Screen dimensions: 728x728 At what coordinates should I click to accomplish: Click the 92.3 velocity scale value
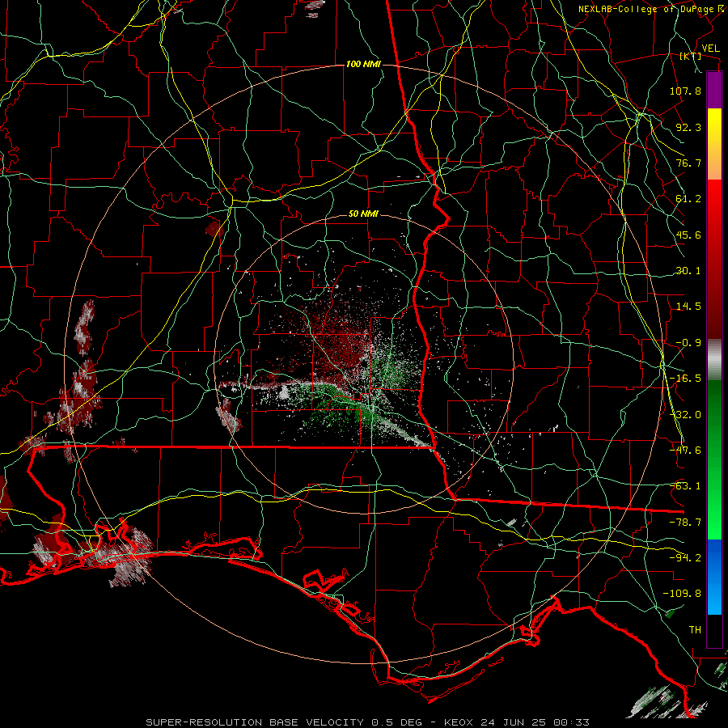click(688, 127)
